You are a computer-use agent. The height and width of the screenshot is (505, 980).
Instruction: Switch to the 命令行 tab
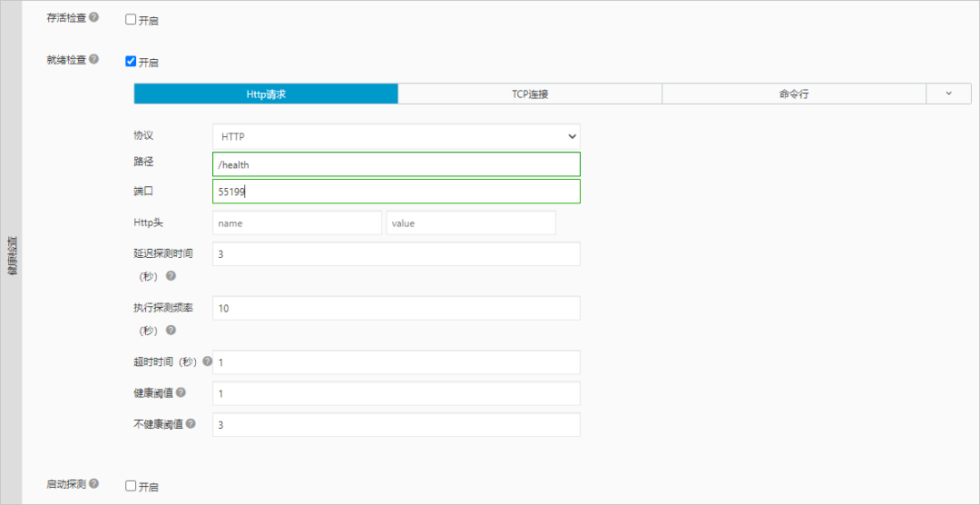click(x=793, y=94)
